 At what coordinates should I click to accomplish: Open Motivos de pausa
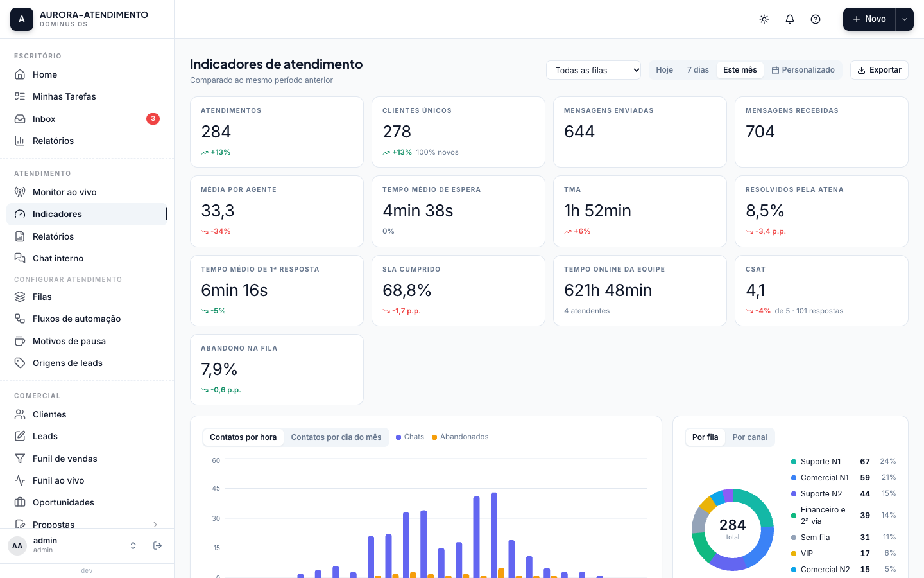(87, 341)
